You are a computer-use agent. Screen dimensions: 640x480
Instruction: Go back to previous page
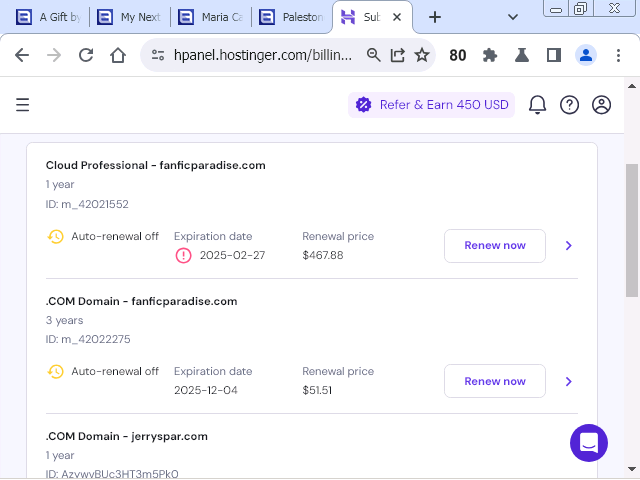click(22, 55)
